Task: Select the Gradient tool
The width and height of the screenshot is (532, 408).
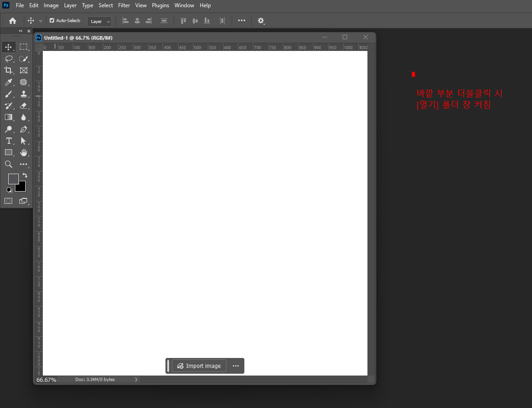Action: coord(9,117)
